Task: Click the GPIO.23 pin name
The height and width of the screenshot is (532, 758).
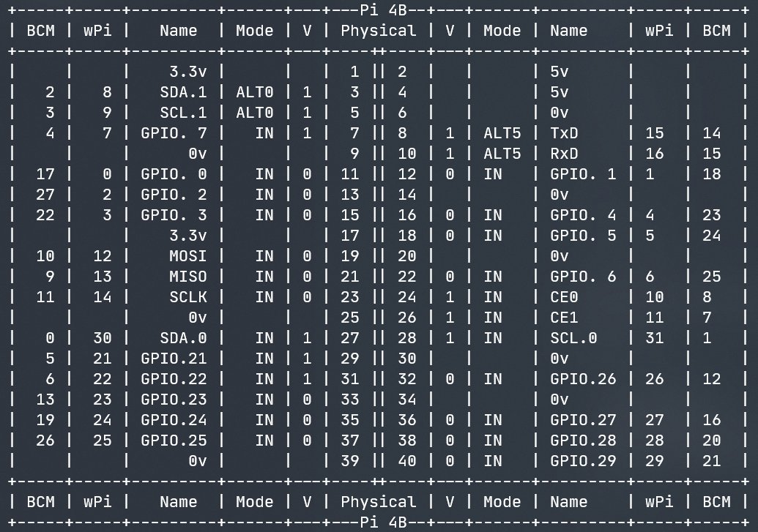Action: pos(174,400)
